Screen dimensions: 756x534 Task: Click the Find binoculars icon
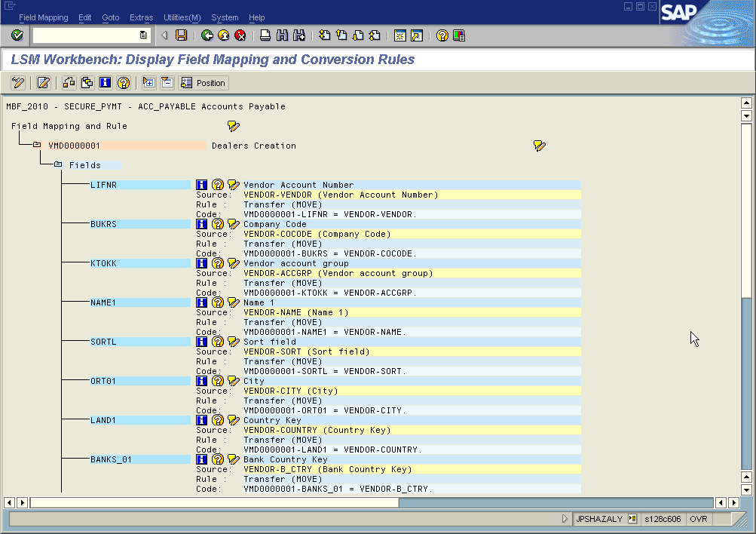(282, 35)
